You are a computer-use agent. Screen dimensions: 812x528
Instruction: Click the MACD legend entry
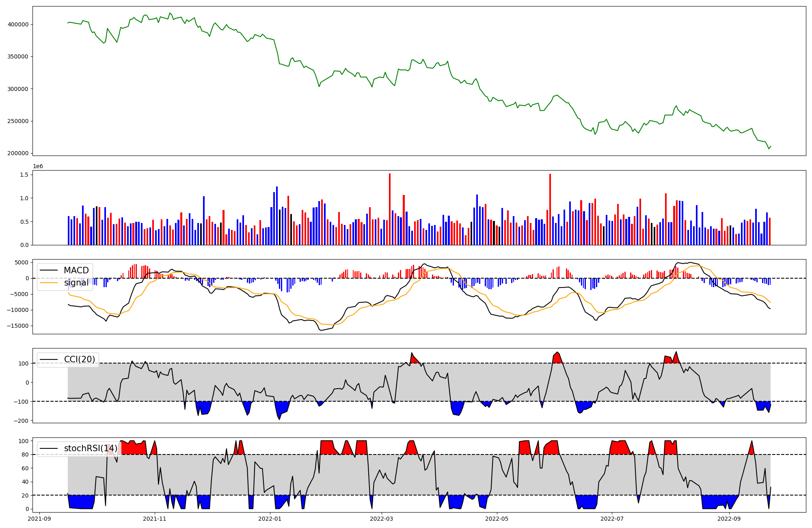pos(65,270)
